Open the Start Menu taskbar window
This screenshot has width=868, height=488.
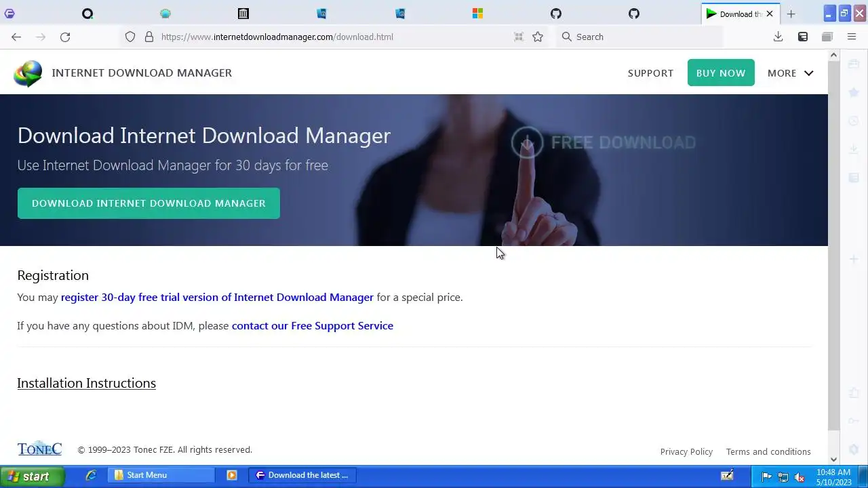(x=163, y=475)
